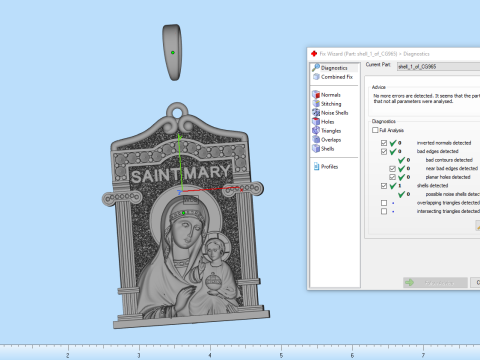Click the Advice message text
The width and height of the screenshot is (480, 360).
click(426, 98)
